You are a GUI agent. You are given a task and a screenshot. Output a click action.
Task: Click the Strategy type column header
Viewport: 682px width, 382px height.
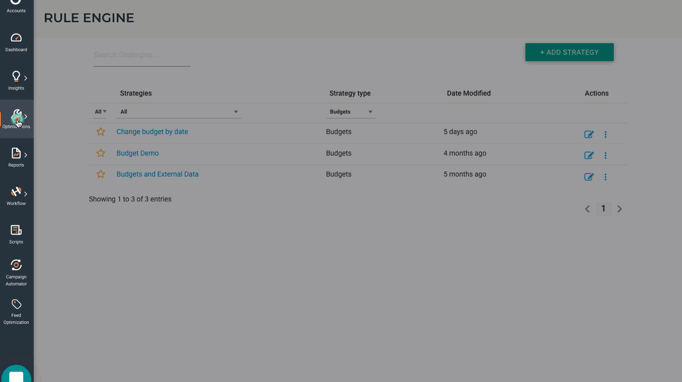click(x=350, y=93)
